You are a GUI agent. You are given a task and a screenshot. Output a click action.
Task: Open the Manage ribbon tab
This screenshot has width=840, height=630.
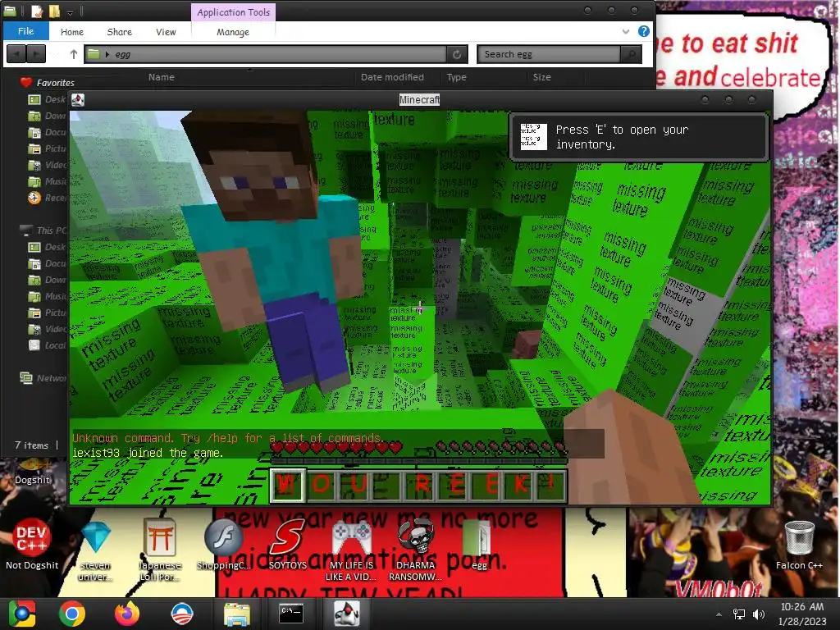(x=232, y=32)
